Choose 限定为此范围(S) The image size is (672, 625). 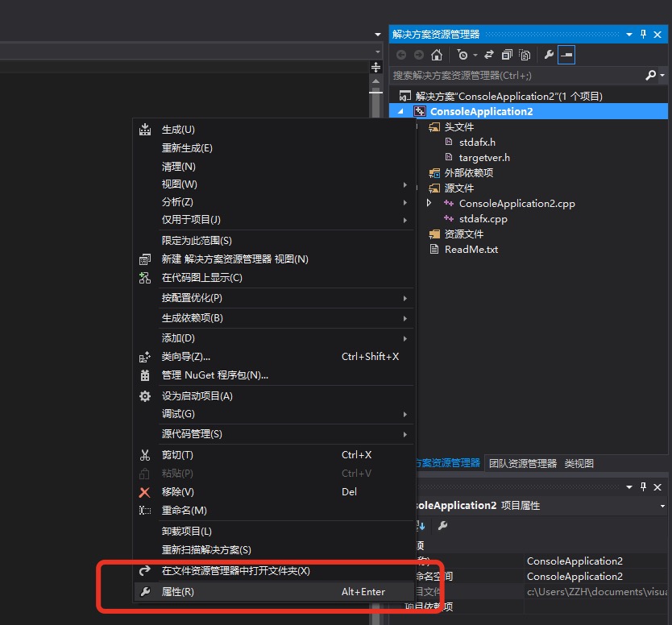point(273,240)
